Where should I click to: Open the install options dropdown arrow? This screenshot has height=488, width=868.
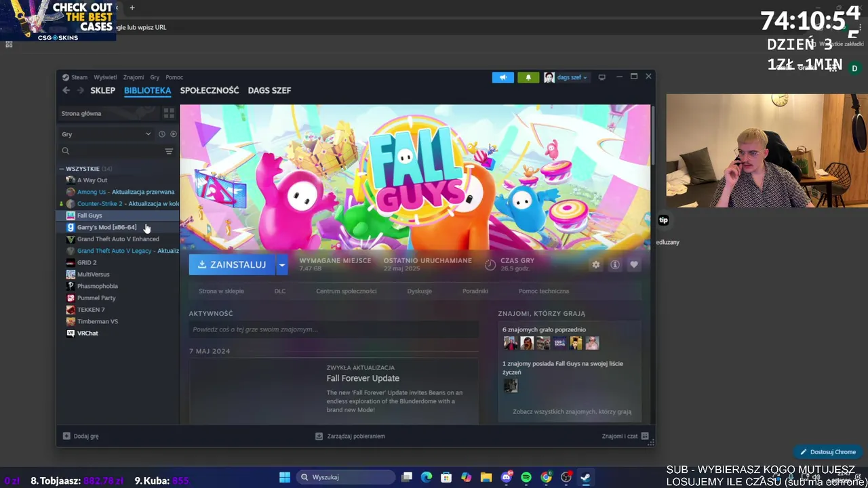point(281,264)
